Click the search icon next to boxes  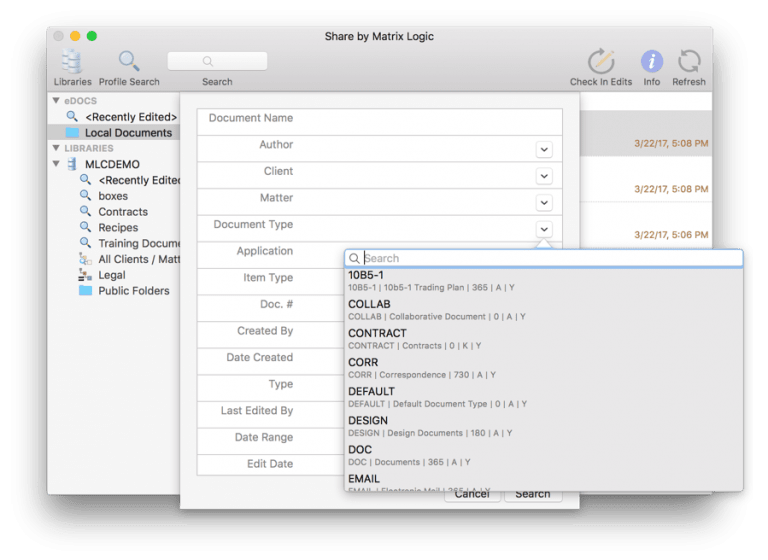tap(86, 195)
